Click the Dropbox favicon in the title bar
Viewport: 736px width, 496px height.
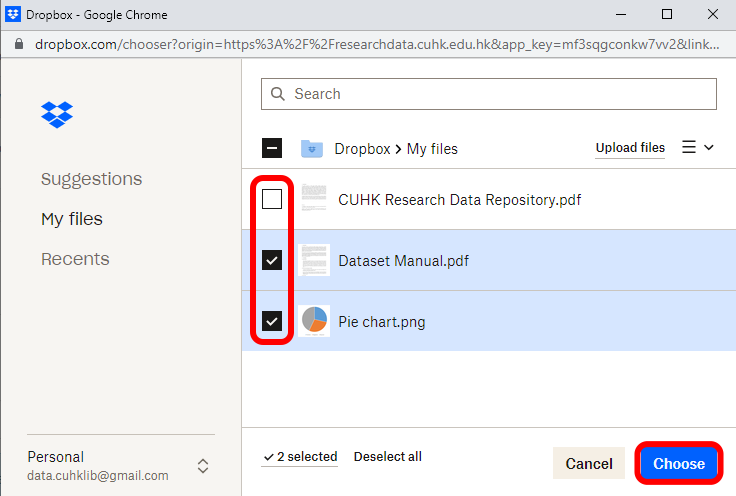coord(13,14)
